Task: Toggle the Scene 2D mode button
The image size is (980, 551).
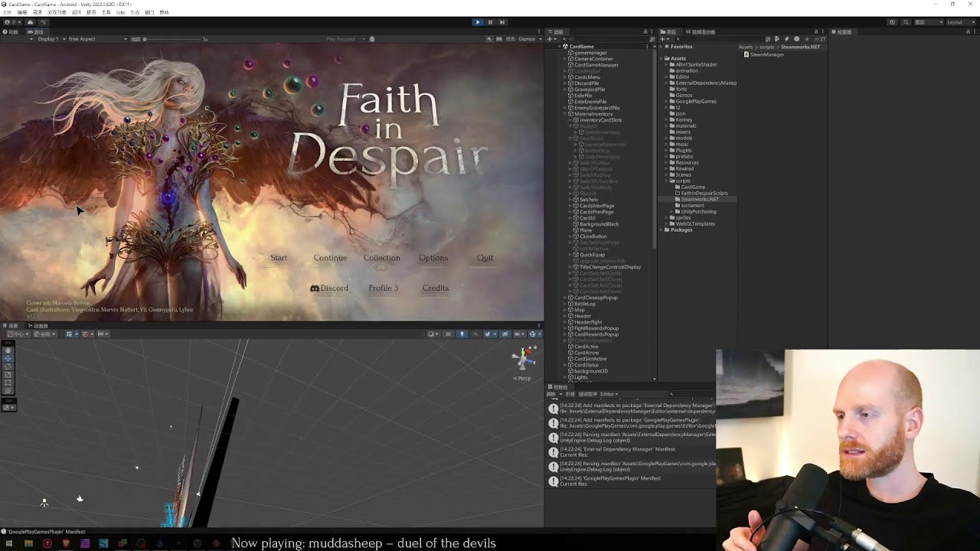Action: [x=449, y=334]
